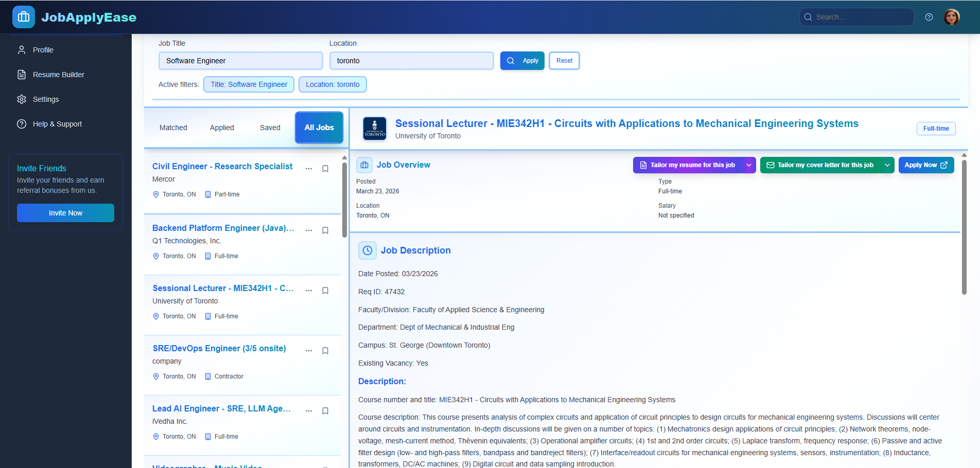
Task: Open Settings gear in sidebar
Action: [x=22, y=99]
